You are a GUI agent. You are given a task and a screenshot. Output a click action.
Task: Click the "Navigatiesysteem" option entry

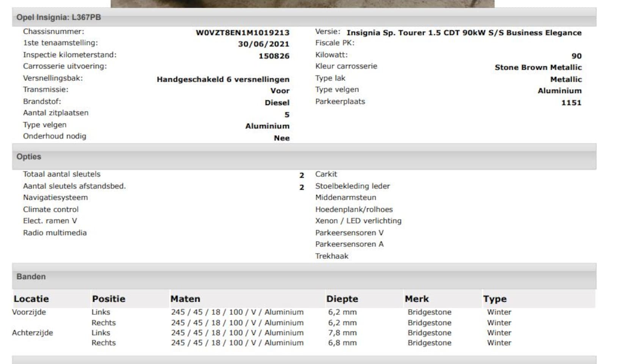point(55,198)
